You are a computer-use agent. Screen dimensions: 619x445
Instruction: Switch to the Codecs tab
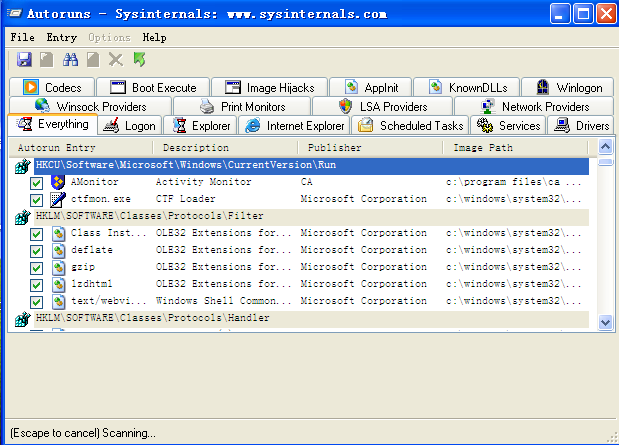52,87
